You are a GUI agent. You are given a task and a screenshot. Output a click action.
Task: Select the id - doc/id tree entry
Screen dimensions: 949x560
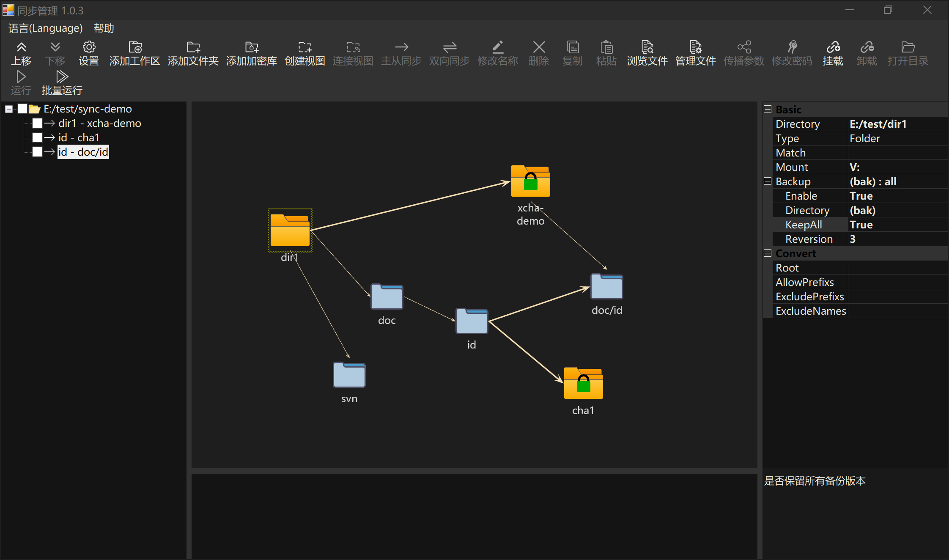click(x=83, y=152)
